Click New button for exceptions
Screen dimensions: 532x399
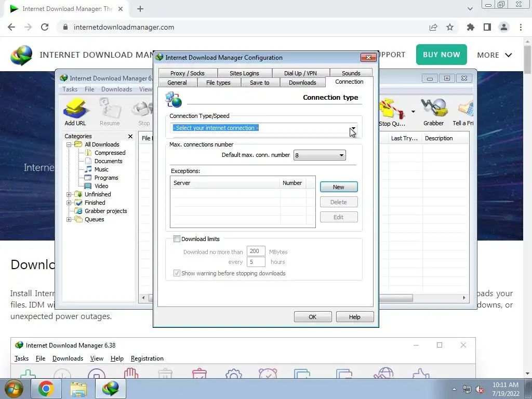point(339,187)
